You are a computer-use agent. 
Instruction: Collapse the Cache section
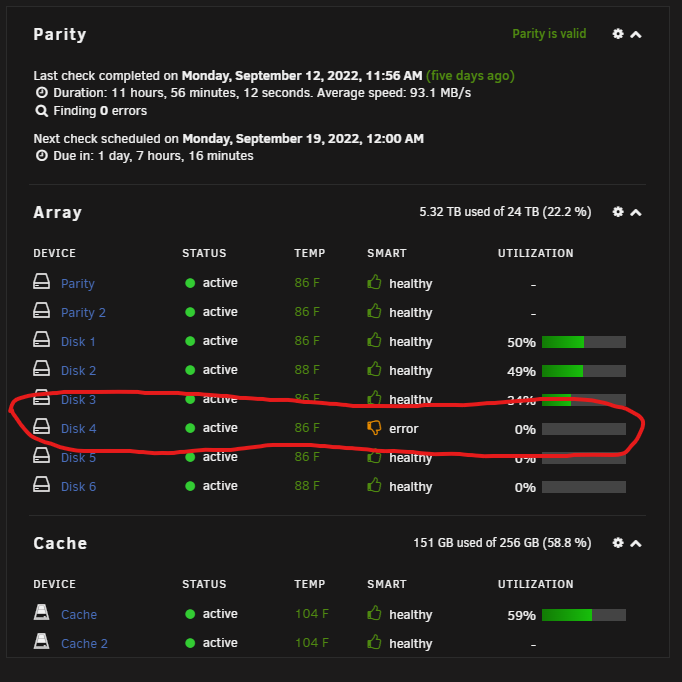pos(636,543)
